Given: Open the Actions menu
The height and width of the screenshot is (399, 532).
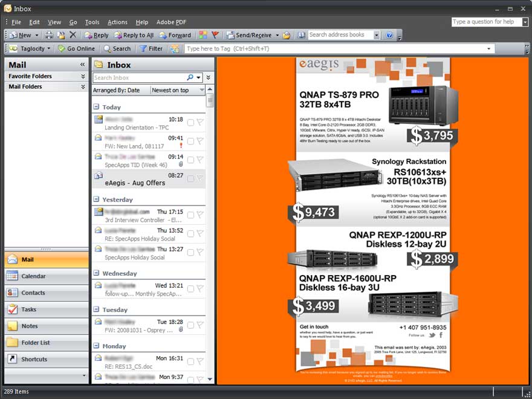Looking at the screenshot, I should (x=117, y=22).
